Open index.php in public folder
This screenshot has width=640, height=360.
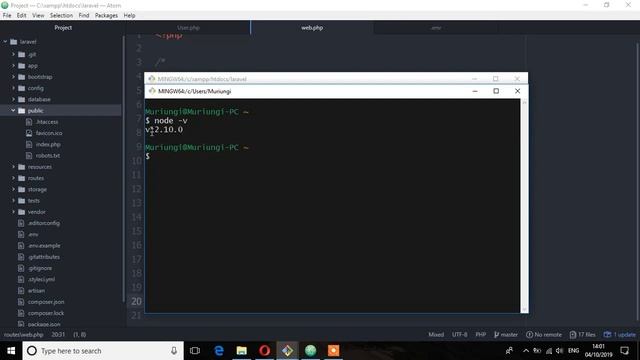click(48, 144)
